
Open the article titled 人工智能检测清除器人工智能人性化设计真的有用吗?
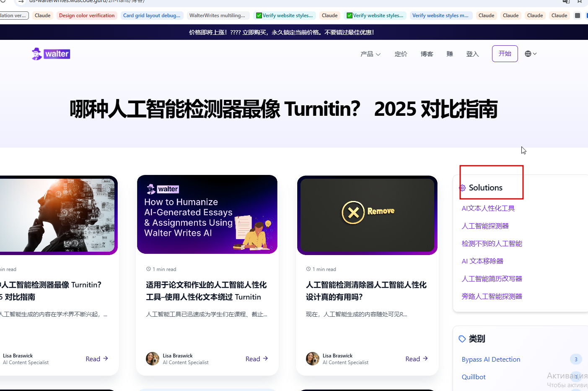[x=366, y=291]
